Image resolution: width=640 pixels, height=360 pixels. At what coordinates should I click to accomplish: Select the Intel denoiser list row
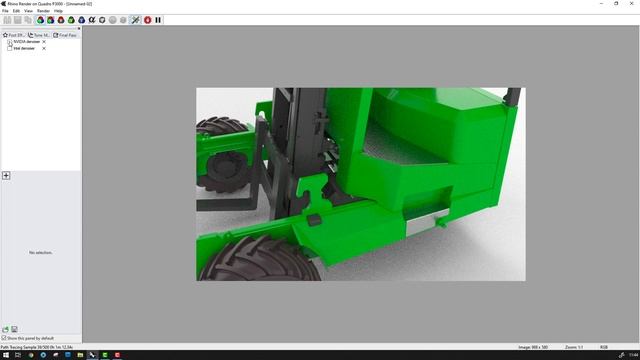tap(27, 48)
